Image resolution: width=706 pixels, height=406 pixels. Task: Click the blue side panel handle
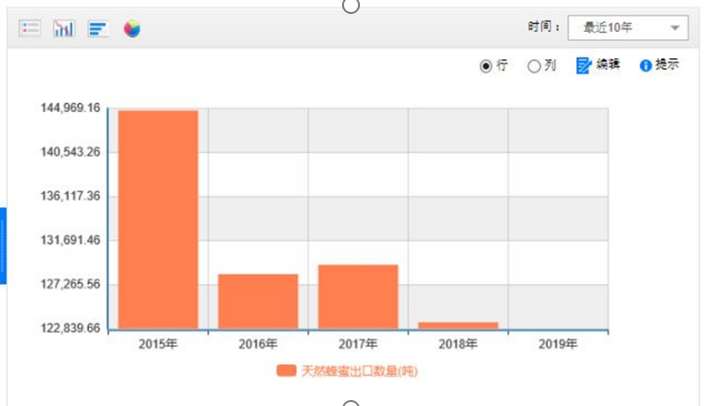coord(3,246)
